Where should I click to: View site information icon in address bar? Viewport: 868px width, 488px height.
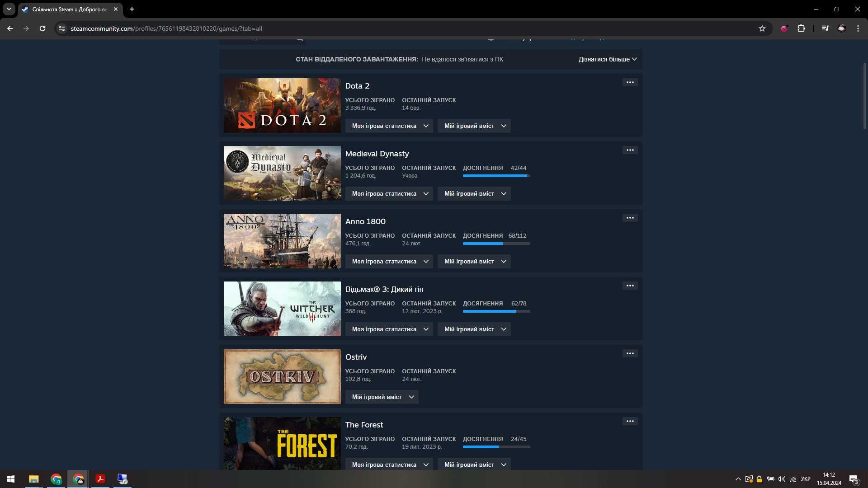click(62, 28)
